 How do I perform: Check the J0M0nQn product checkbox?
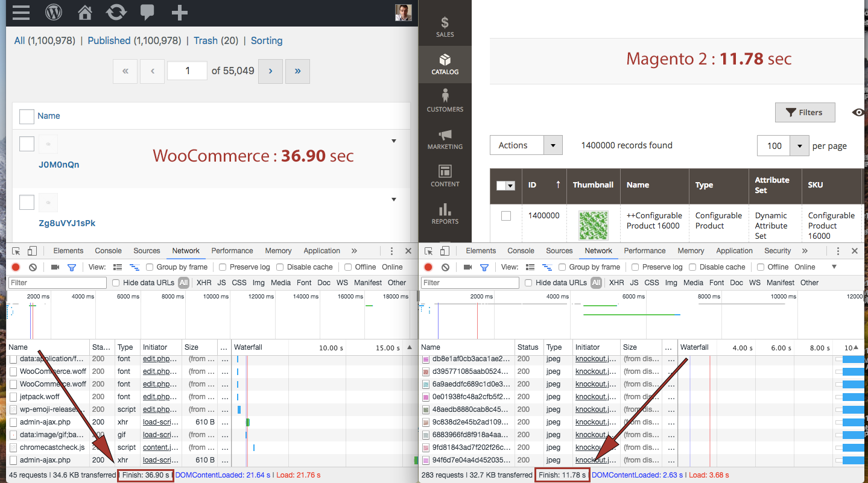pos(27,144)
